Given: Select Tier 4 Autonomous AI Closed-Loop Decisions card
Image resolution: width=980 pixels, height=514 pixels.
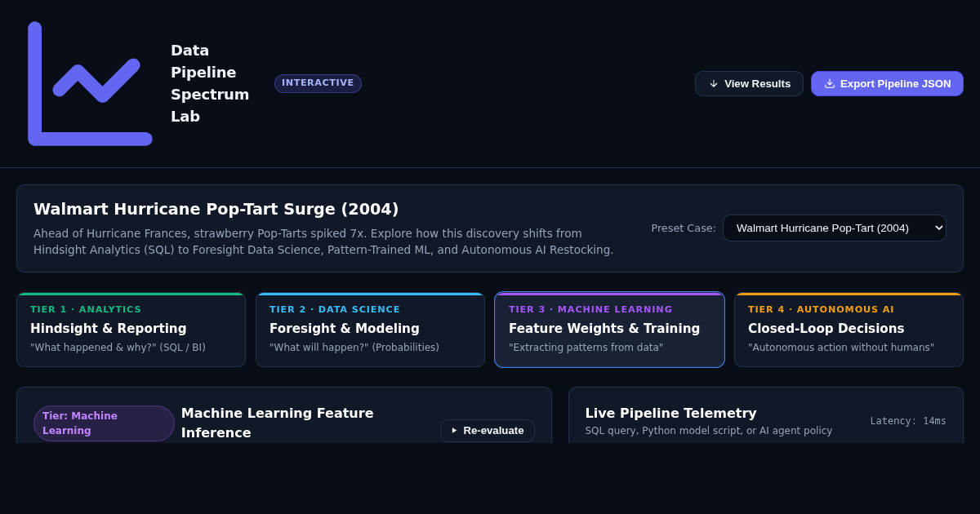Looking at the screenshot, I should [x=849, y=330].
